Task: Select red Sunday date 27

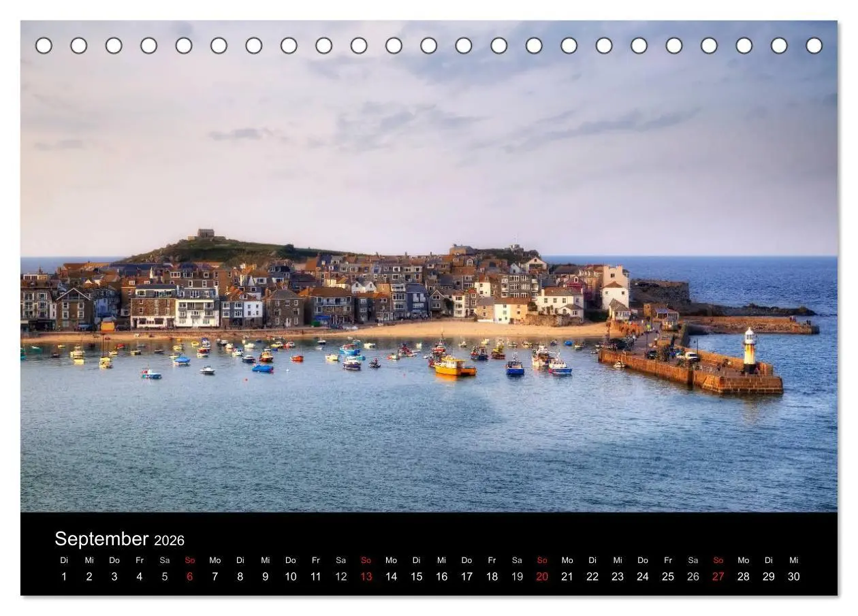Action: (x=718, y=577)
